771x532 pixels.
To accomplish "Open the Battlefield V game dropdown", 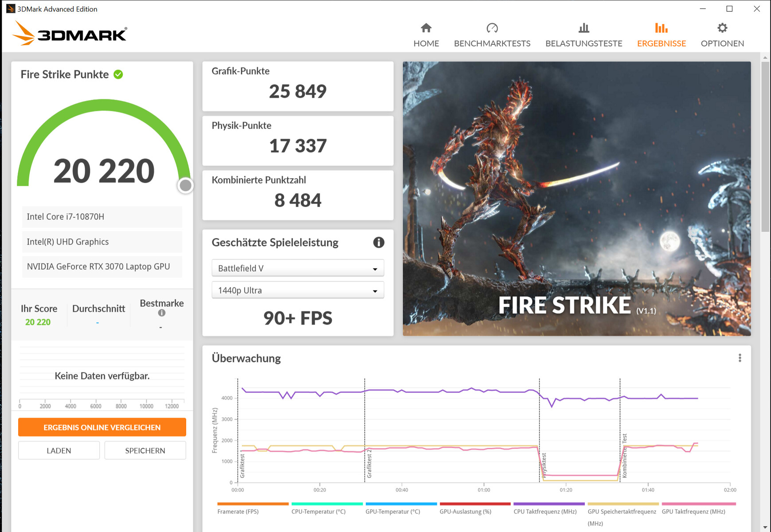I will click(x=298, y=268).
